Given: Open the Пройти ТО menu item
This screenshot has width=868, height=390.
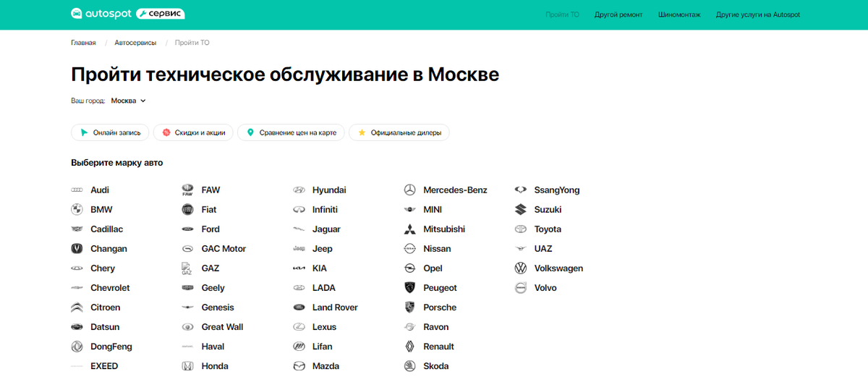Looking at the screenshot, I should coord(562,14).
